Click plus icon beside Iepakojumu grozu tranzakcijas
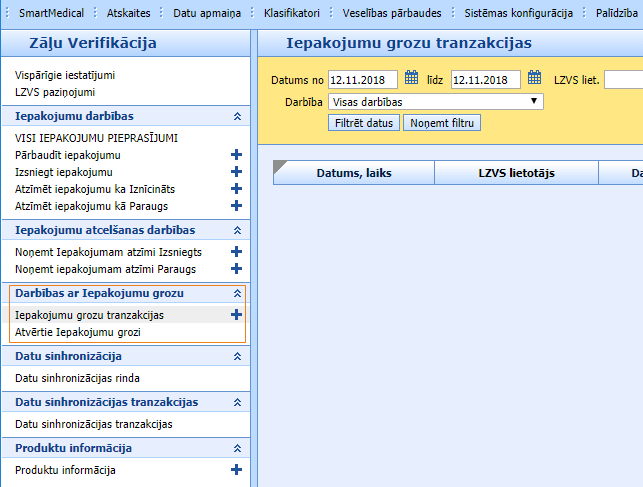 point(236,314)
